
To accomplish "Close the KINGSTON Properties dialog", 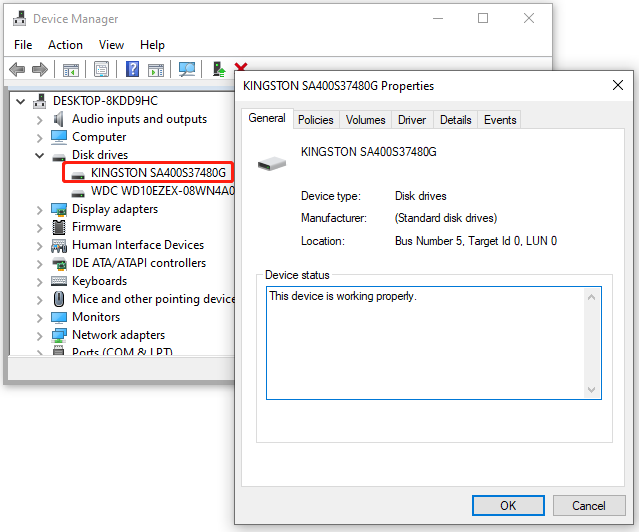I will coord(618,85).
